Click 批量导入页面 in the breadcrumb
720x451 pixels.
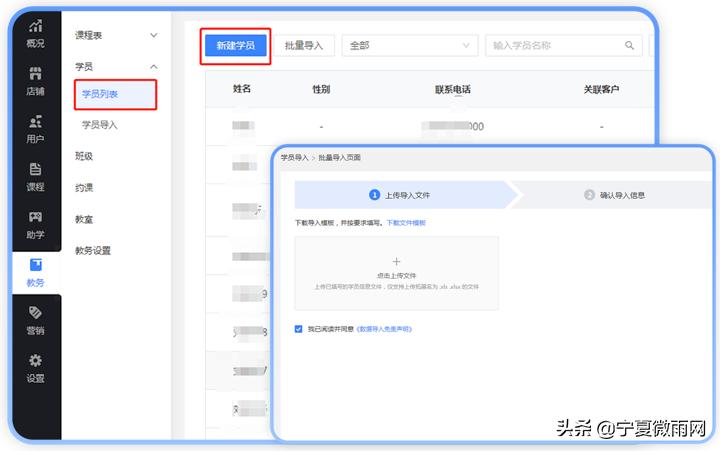pos(339,158)
